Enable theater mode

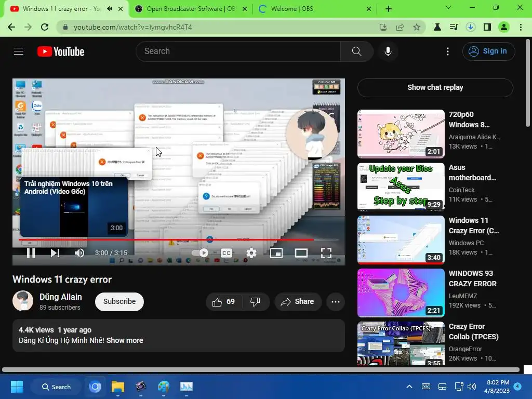point(301,253)
